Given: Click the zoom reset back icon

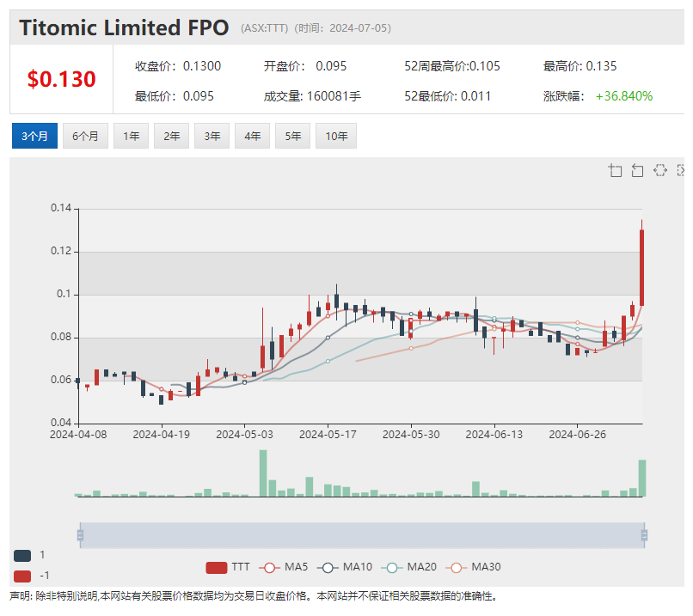Looking at the screenshot, I should pos(637,170).
